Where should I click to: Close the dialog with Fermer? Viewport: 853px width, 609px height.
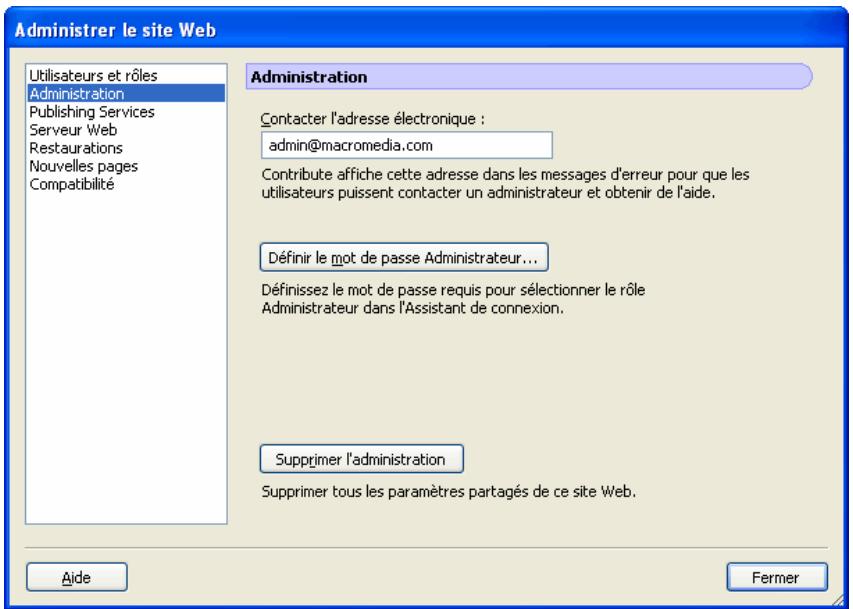click(777, 577)
